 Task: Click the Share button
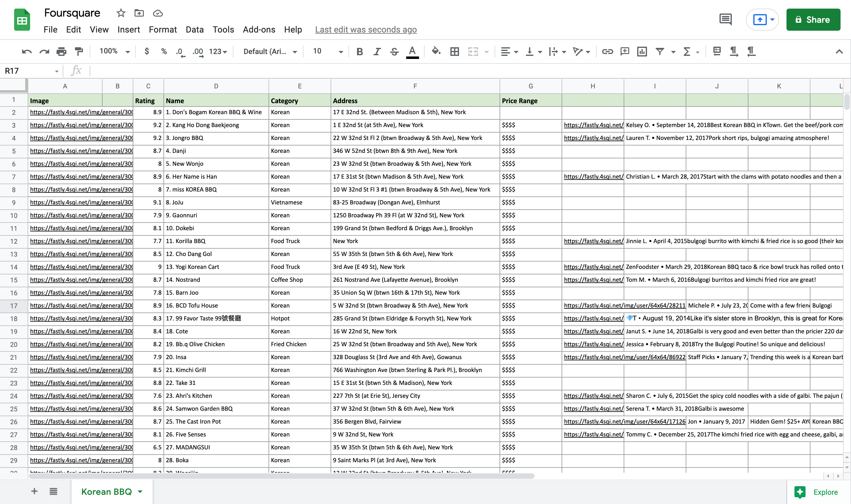(x=813, y=19)
